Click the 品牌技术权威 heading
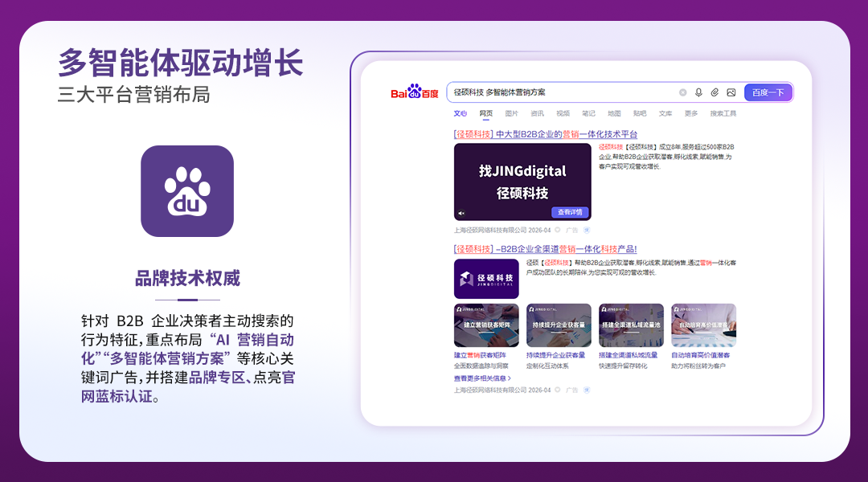Viewport: 868px width, 482px height. click(187, 278)
